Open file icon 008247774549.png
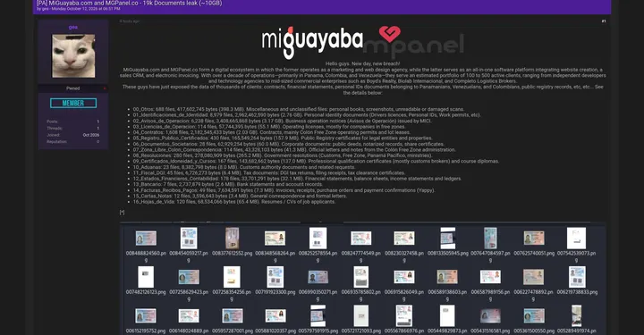 coord(361,239)
